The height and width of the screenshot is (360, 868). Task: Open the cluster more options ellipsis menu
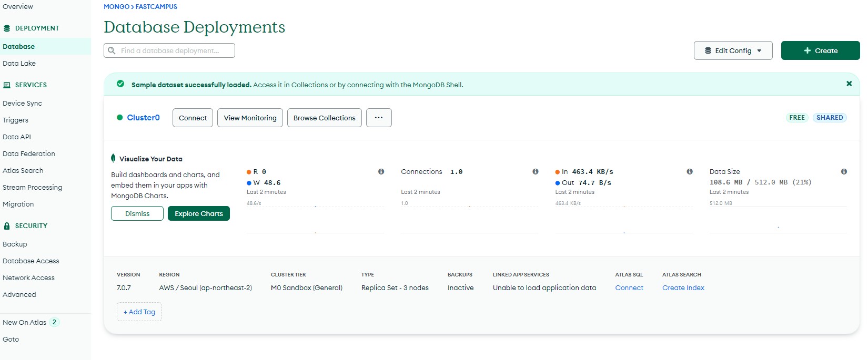(379, 118)
